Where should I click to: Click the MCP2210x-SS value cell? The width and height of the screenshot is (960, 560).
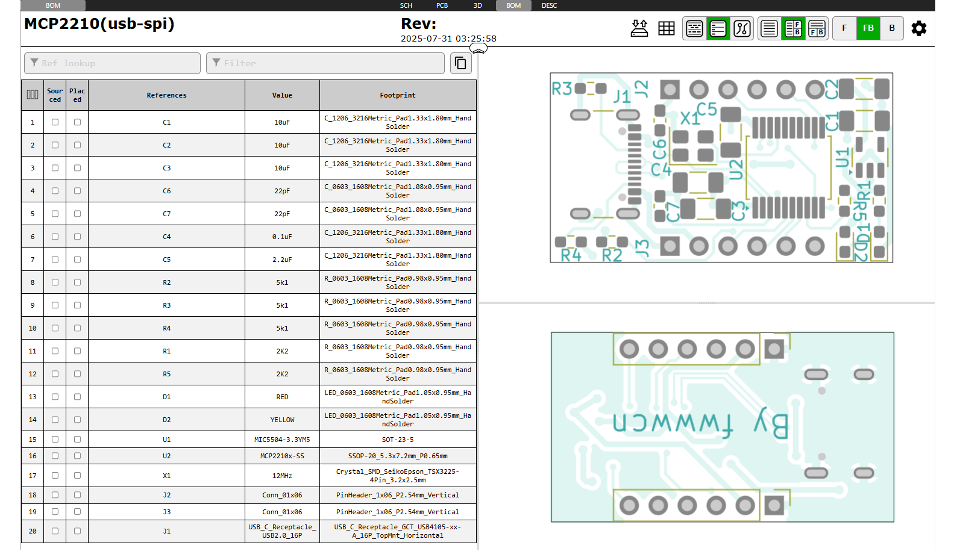pos(282,456)
